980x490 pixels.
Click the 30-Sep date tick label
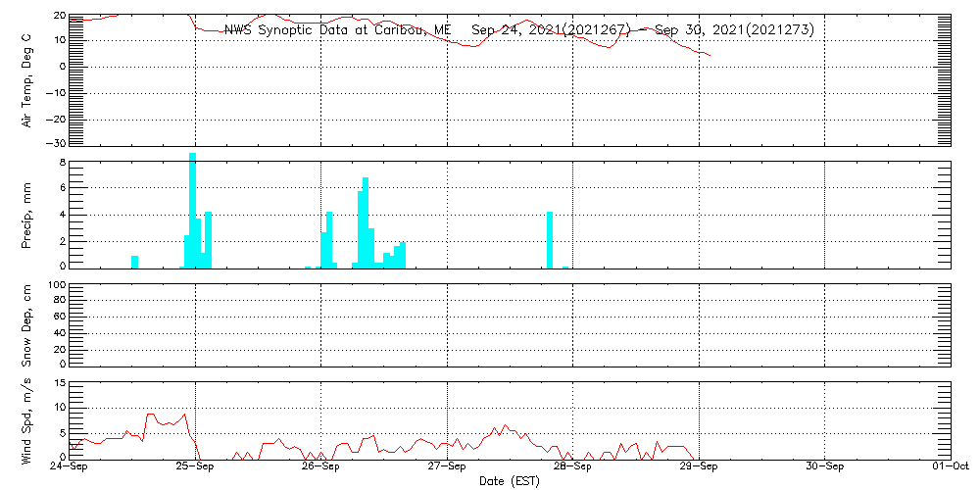[x=825, y=467]
